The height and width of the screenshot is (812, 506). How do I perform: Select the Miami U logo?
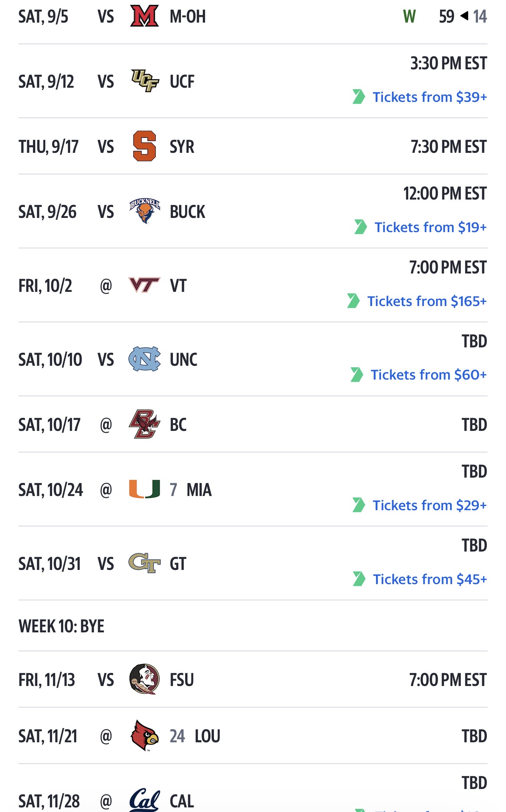pyautogui.click(x=145, y=489)
